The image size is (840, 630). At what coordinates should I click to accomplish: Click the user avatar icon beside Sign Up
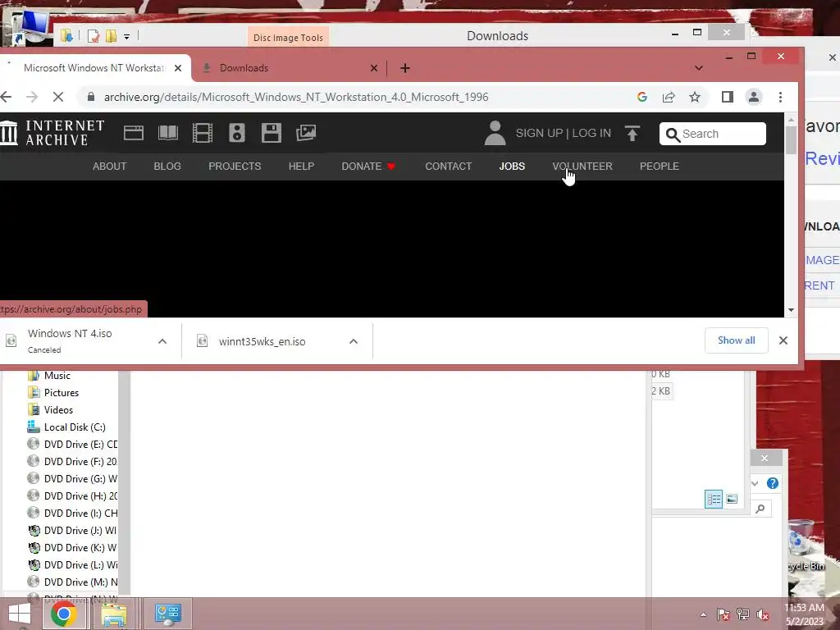point(495,133)
